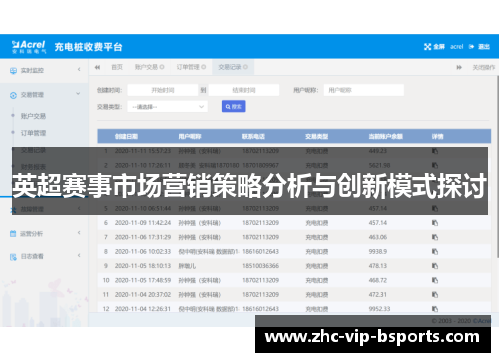Click the date 2020-11-05 17:48:59
Viewport: 500px width, 362px height.
click(x=143, y=280)
